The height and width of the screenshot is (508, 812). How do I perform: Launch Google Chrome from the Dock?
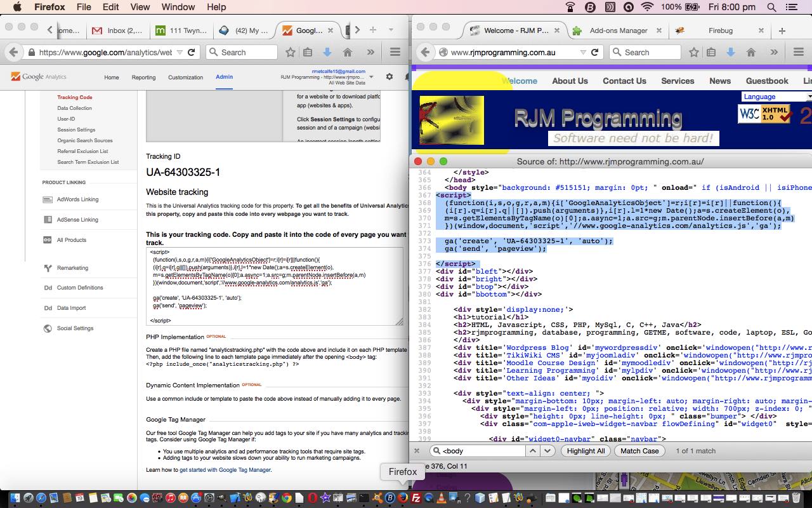(287, 498)
